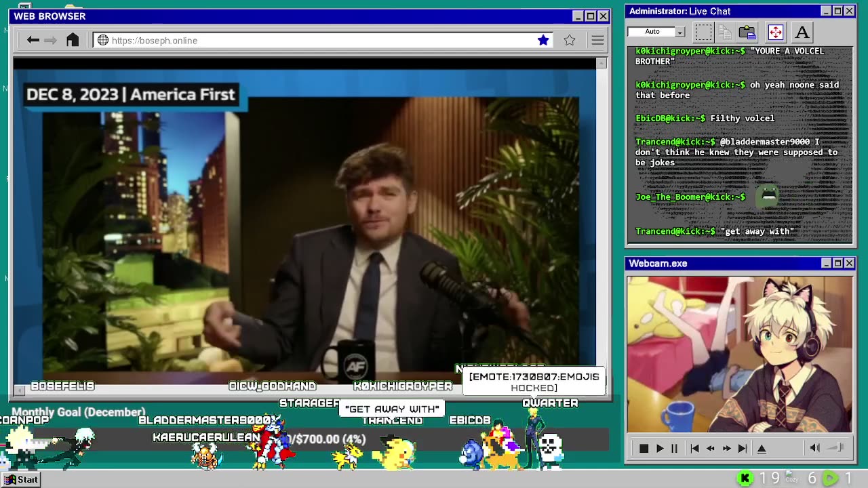Adjust the Webcam.exe volume slider
The image size is (868, 488).
pos(836,447)
